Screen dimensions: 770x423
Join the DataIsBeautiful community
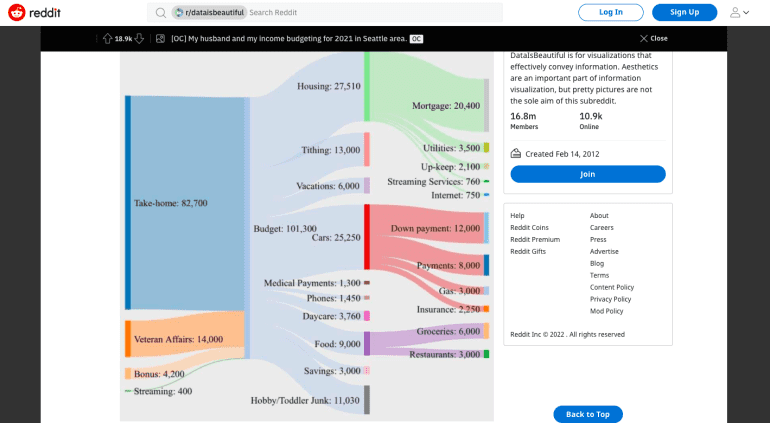tap(587, 174)
